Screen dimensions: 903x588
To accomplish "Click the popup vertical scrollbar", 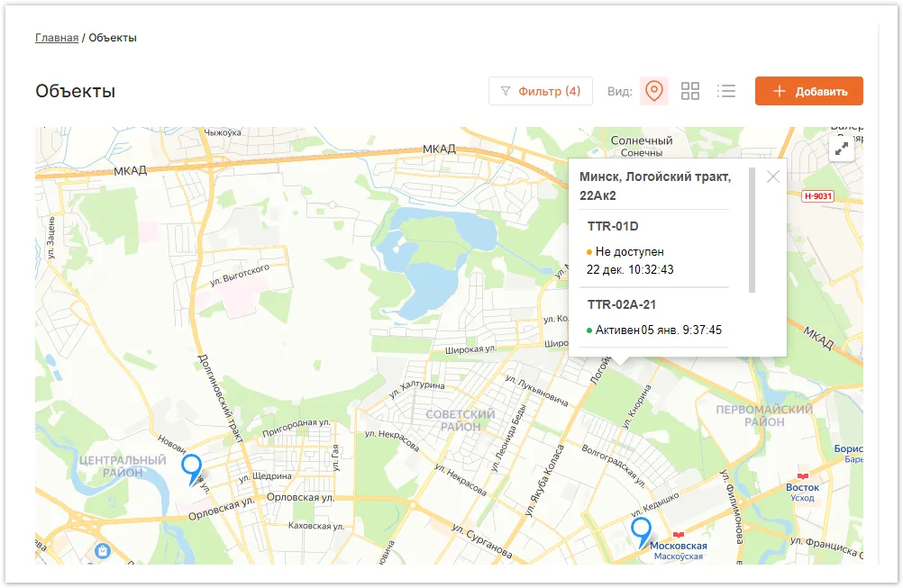I will [x=752, y=231].
